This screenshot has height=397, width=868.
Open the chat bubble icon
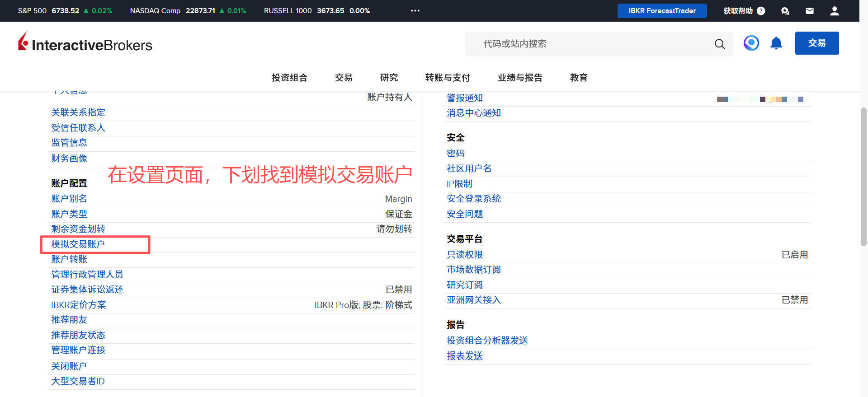click(x=785, y=11)
